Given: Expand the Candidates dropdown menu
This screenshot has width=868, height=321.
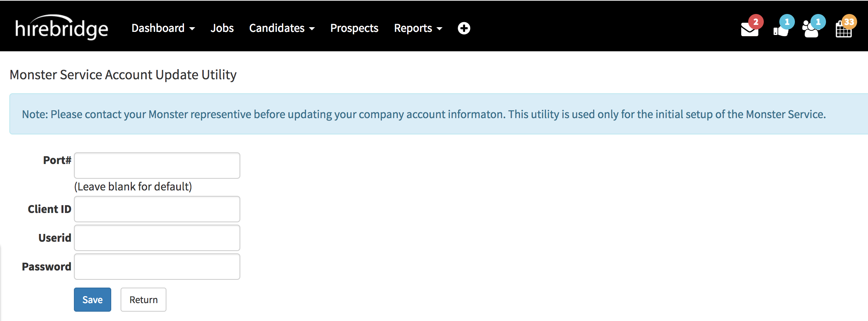Looking at the screenshot, I should click(282, 28).
